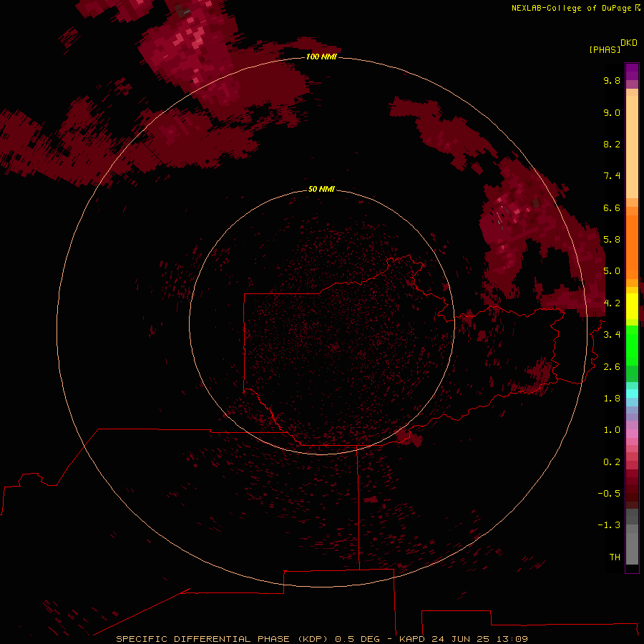The height and width of the screenshot is (644, 644).
Task: Click the 24 JUN 25 13:09 timestamp
Action: [x=479, y=639]
